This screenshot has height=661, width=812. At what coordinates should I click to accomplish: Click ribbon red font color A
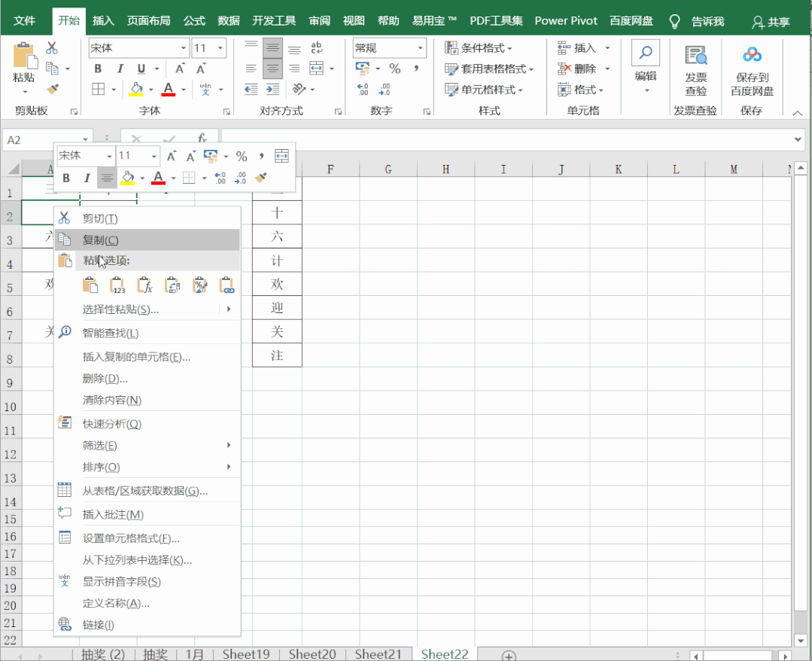[x=169, y=89]
